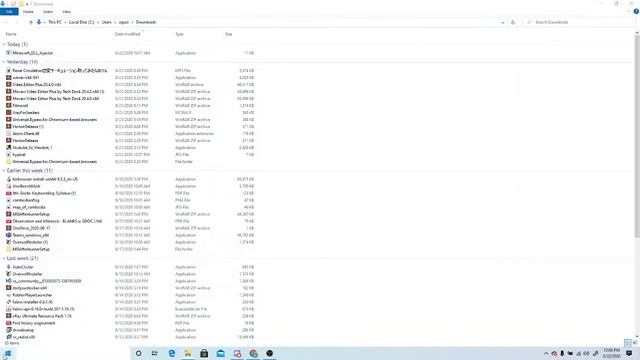
Task: Open the Help question mark icon
Action: click(x=636, y=12)
